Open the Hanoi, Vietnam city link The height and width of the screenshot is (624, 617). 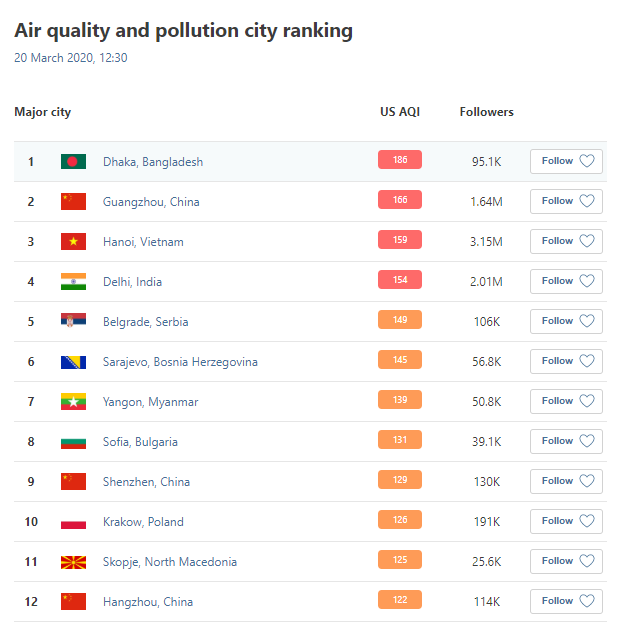(143, 242)
